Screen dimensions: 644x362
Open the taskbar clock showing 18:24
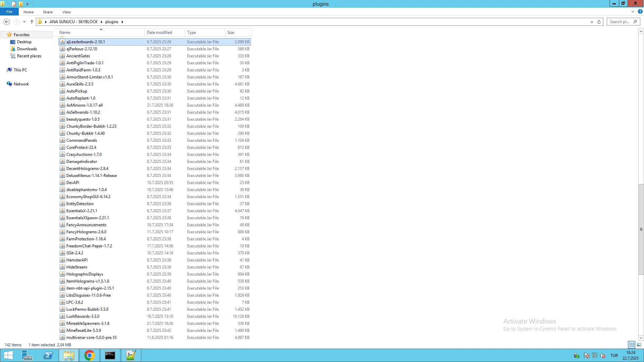pos(631,355)
